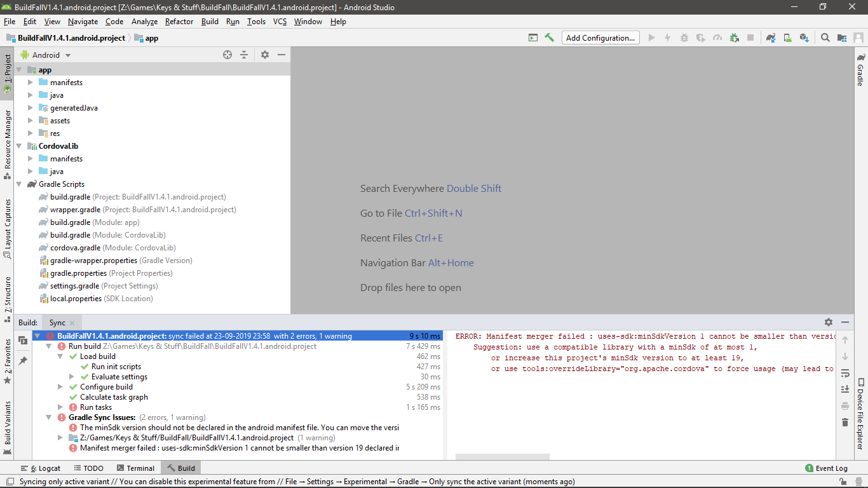Open the AVD Manager icon
868x488 pixels.
point(787,37)
